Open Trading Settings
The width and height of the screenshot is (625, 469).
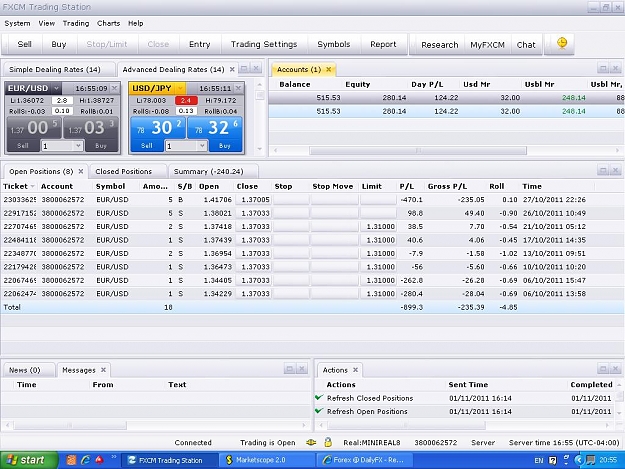(264, 44)
